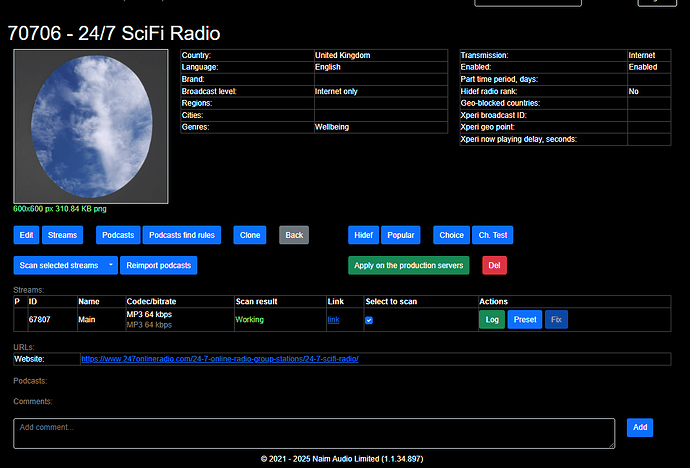690x468 pixels.
Task: Click the Choice button
Action: point(452,235)
